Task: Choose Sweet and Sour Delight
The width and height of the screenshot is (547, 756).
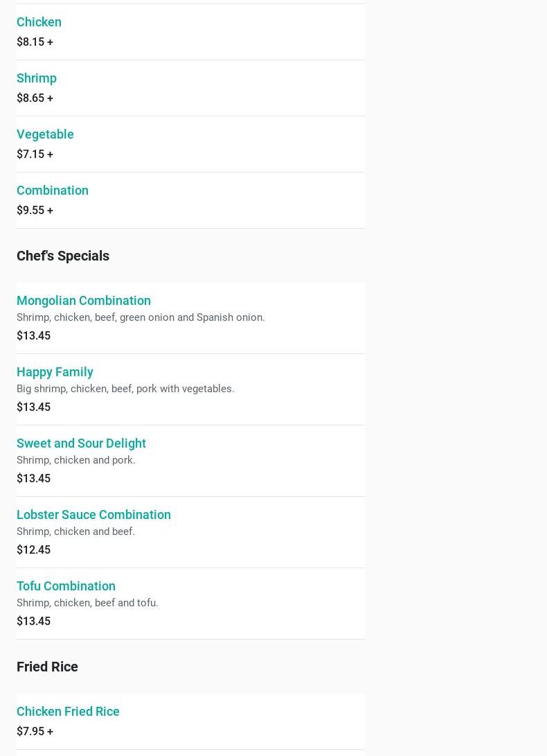Action: (81, 443)
